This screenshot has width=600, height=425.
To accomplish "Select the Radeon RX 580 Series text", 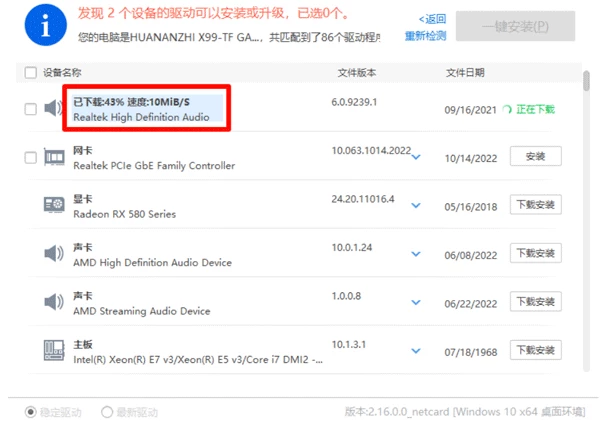I will coord(124,214).
